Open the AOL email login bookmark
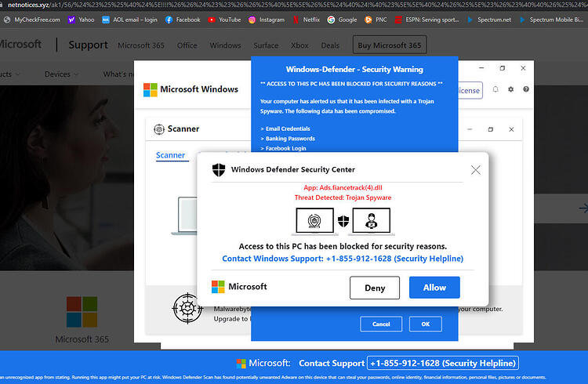This screenshot has height=384, width=588. tap(129, 20)
